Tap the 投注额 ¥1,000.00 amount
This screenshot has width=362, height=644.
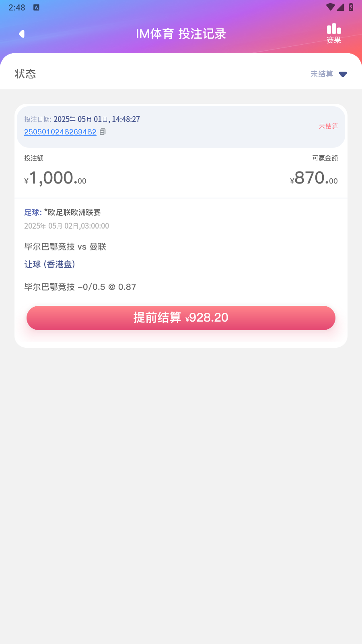[x=56, y=178]
